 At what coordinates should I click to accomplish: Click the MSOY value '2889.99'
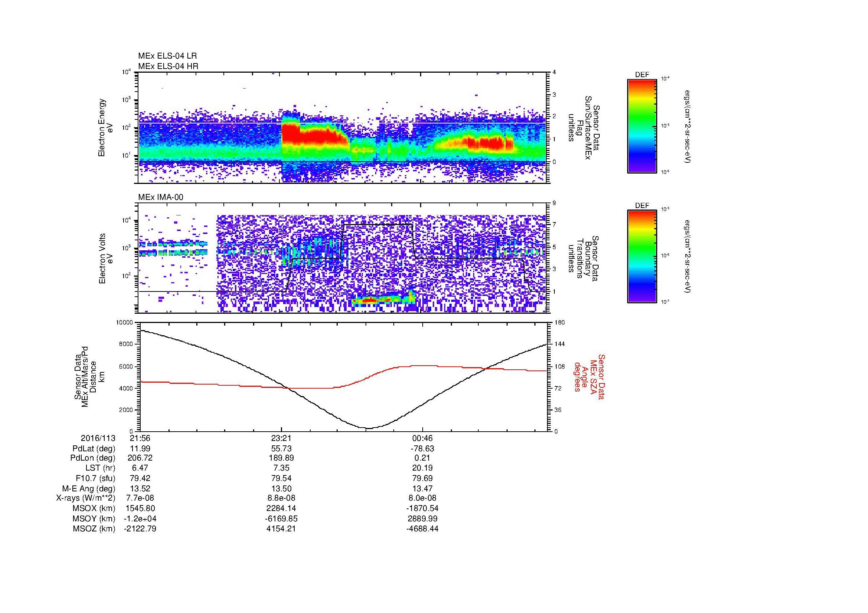(x=422, y=518)
